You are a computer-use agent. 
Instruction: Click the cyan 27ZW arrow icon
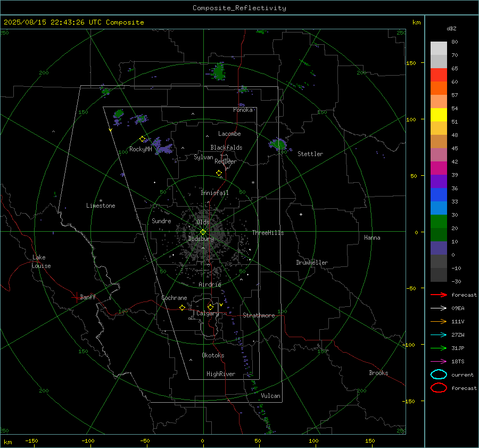[x=439, y=335]
